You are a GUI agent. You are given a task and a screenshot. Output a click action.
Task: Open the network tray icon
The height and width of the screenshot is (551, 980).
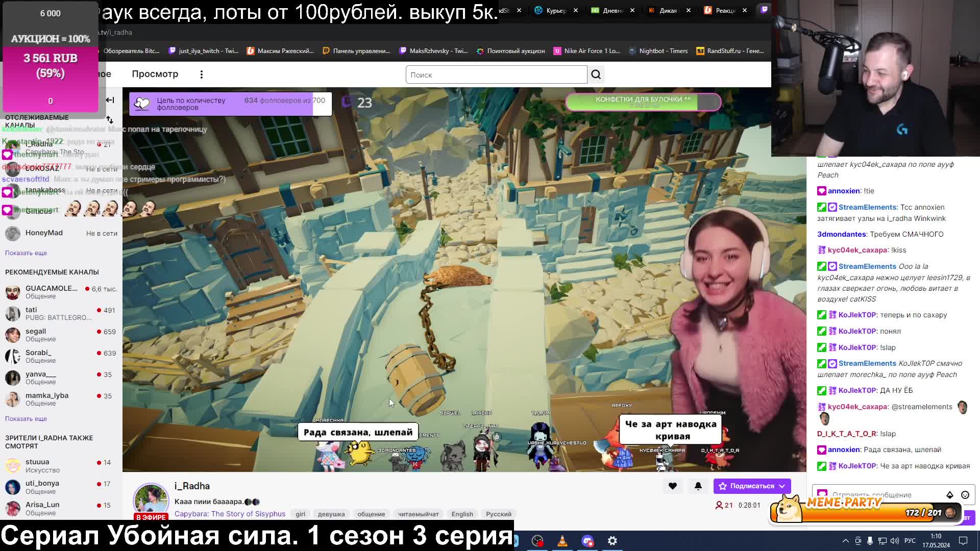coord(883,541)
